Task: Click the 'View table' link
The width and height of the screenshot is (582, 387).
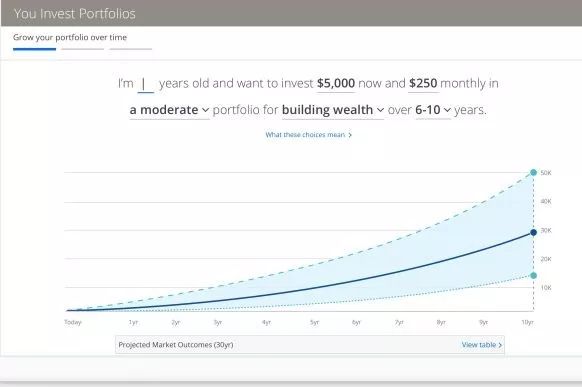Action: click(482, 345)
